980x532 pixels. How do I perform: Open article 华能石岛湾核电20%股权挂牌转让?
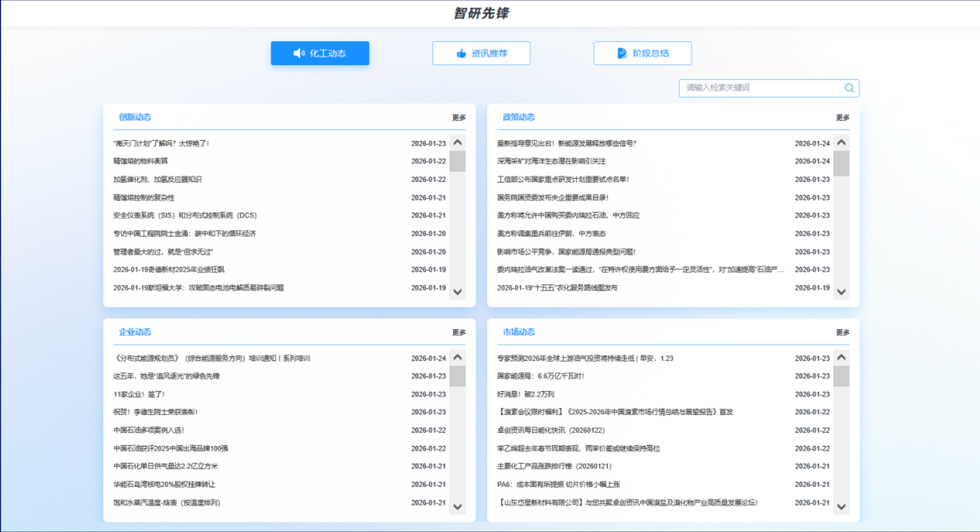coord(164,484)
